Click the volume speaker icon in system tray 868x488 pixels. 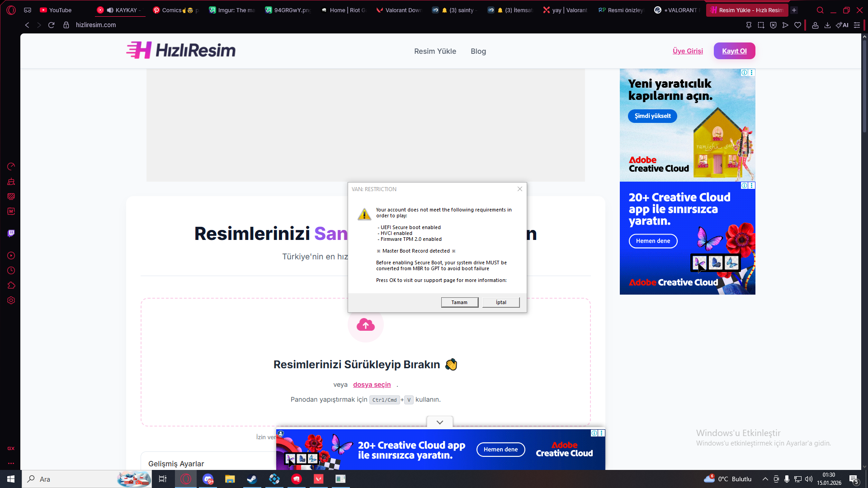(x=809, y=479)
